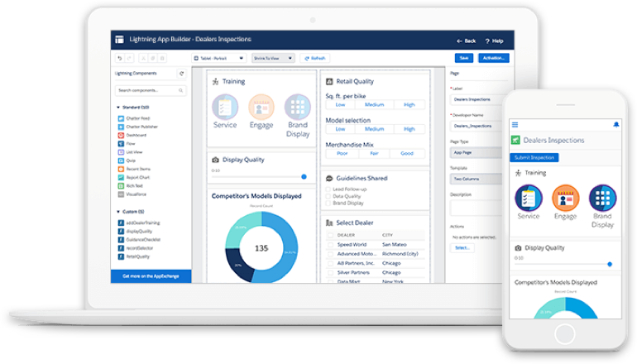Set Merchandise Mix to Good

(x=407, y=154)
